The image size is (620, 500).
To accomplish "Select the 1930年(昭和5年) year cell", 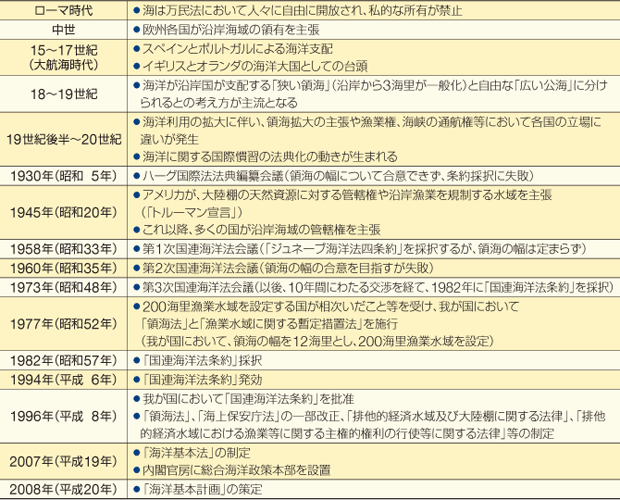I will coord(65,175).
